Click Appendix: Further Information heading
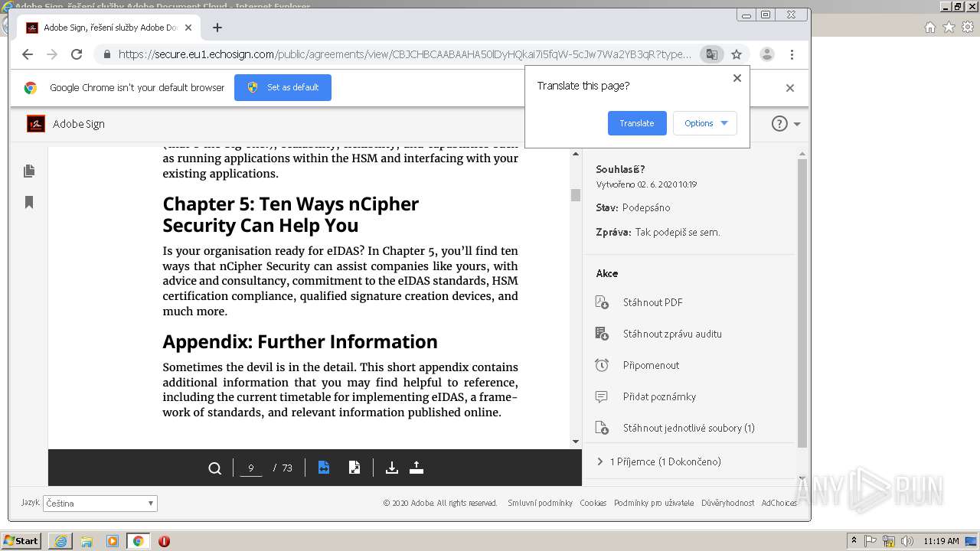 (300, 341)
